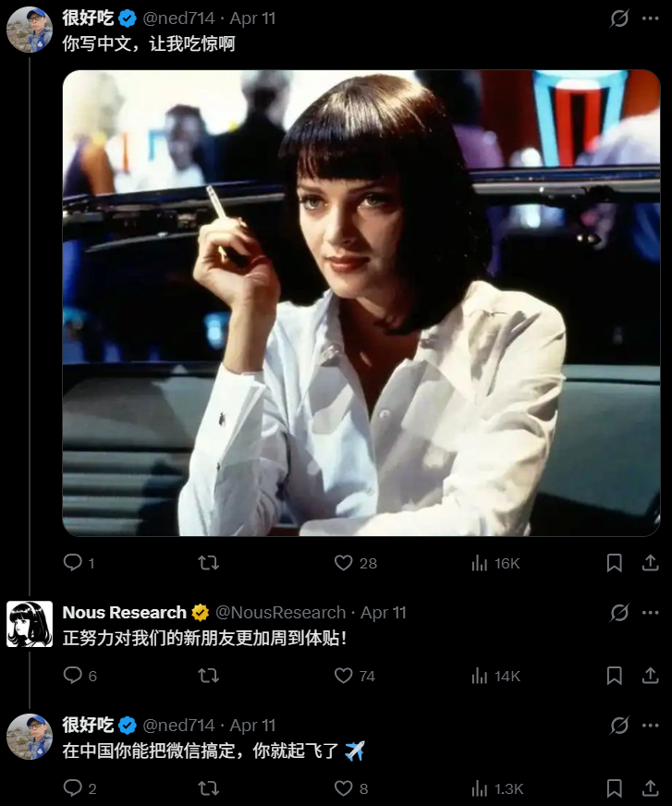
Task: Open more options on the last tweet
Action: coord(650,726)
